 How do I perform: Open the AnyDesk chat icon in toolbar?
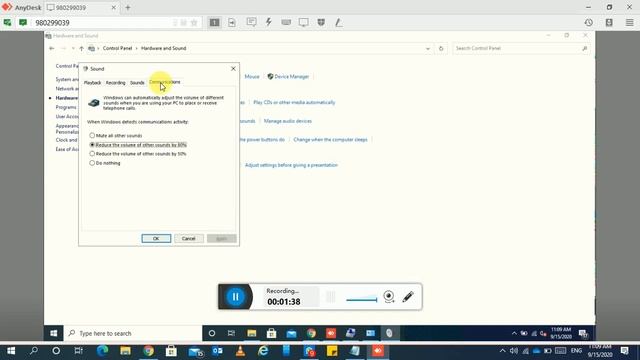[x=251, y=22]
